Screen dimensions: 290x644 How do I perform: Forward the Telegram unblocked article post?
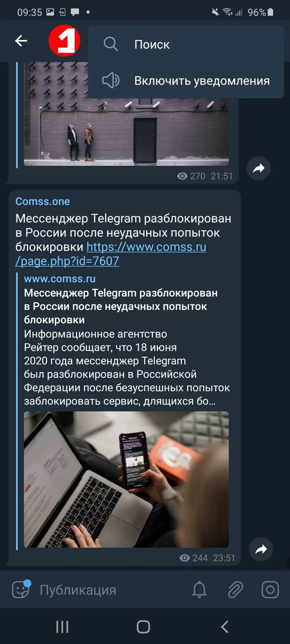[x=261, y=549]
